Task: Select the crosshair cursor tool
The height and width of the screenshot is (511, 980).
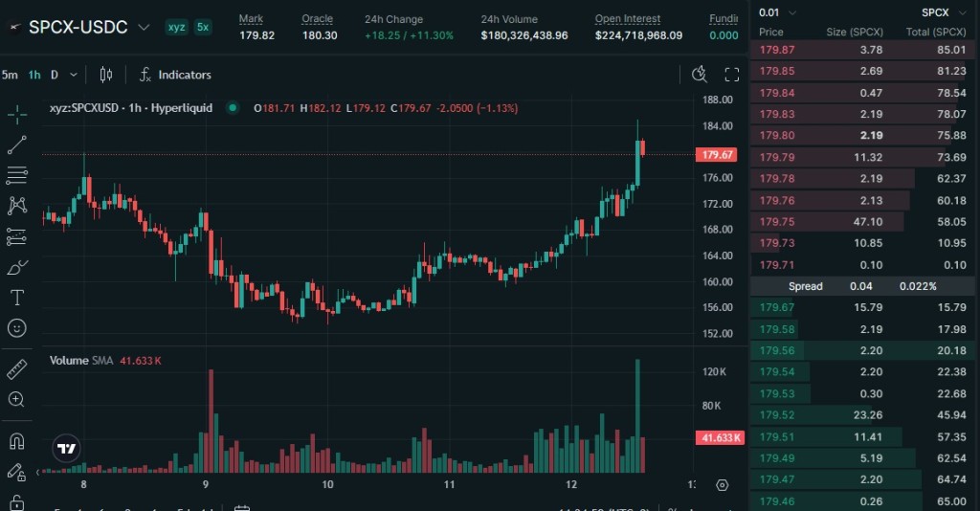Action: pos(17,114)
